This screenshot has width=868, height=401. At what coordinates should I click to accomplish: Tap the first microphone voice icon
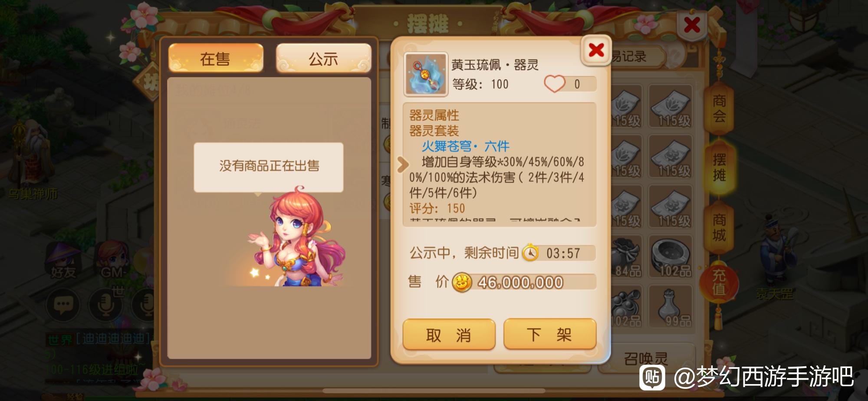(105, 305)
